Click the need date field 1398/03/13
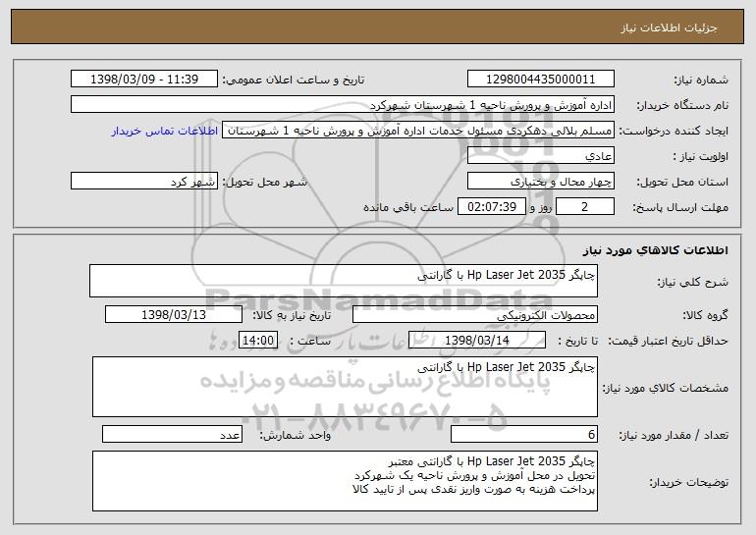 pyautogui.click(x=174, y=315)
